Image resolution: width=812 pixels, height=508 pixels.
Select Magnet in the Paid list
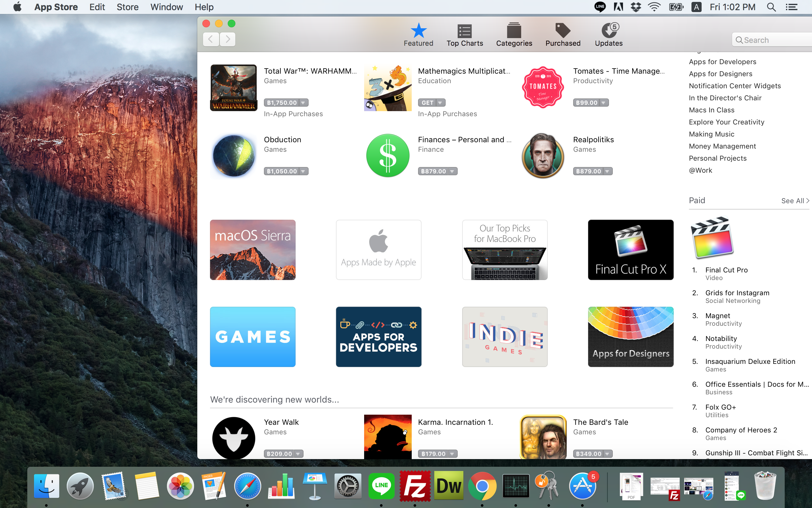pos(718,316)
